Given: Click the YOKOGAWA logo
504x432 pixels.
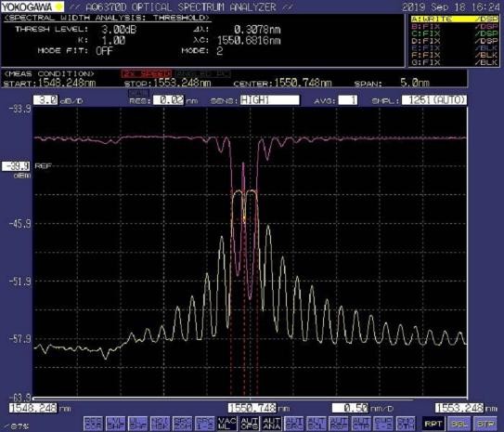Looking at the screenshot, I should click(x=32, y=7).
